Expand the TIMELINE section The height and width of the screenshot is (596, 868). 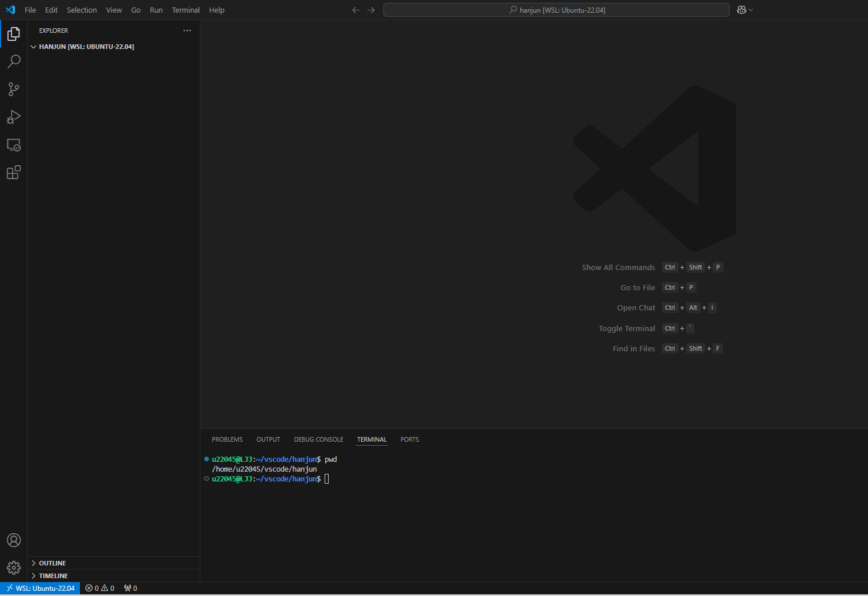(x=113, y=576)
